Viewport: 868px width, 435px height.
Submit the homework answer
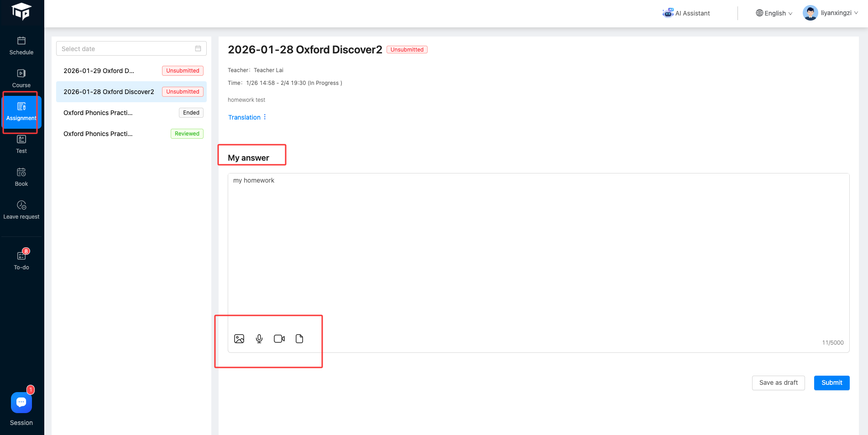[831, 383]
